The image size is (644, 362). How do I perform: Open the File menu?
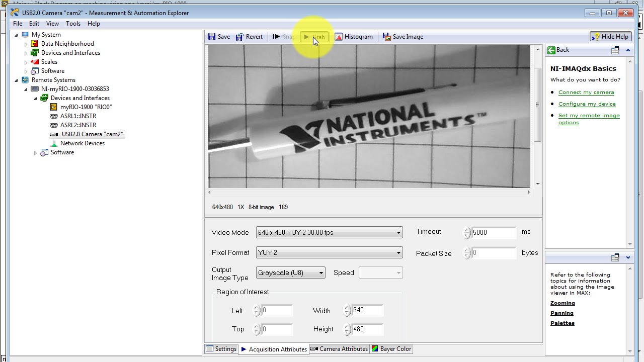18,24
